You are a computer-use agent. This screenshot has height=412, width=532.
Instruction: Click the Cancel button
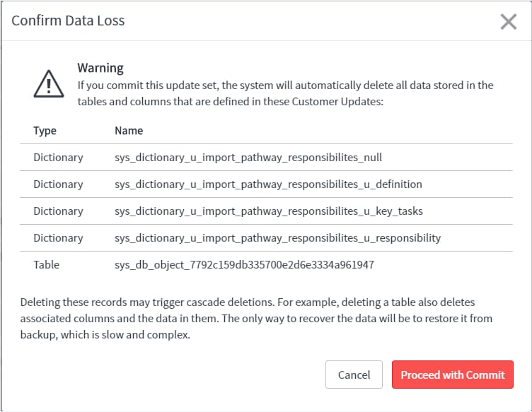click(354, 375)
